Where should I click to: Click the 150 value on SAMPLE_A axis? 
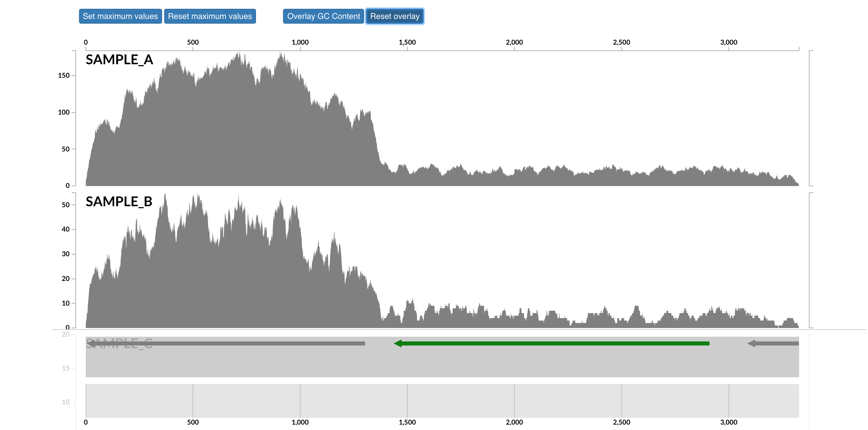[63, 75]
